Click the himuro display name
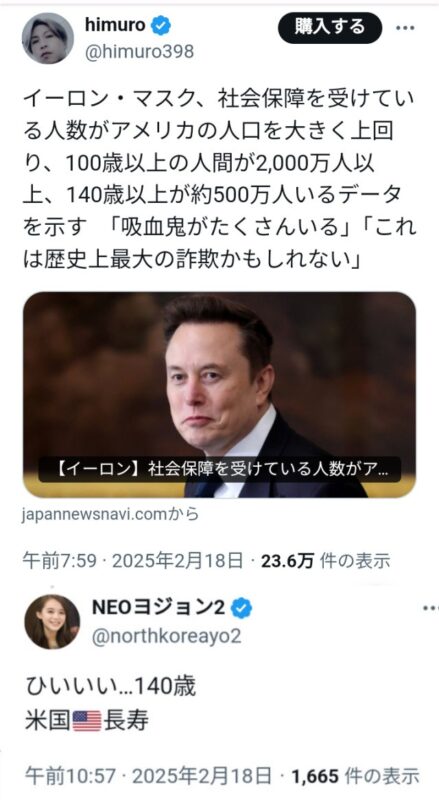Screen dimensions: 439x800 [x=115, y=26]
